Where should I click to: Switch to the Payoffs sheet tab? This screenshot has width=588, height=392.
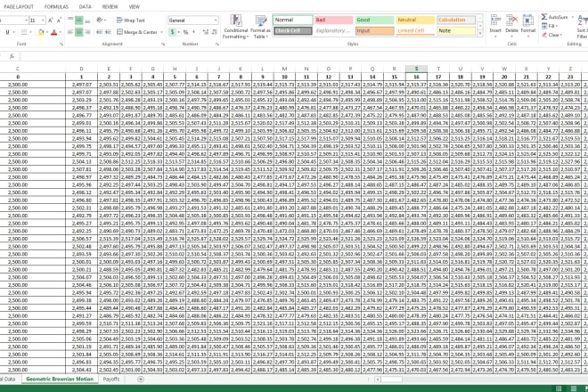pos(111,380)
